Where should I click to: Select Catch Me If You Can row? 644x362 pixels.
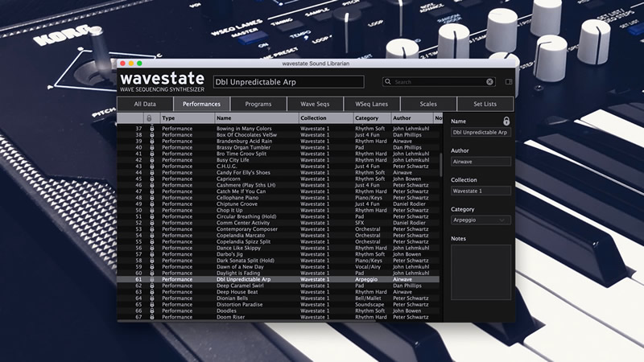click(x=278, y=191)
